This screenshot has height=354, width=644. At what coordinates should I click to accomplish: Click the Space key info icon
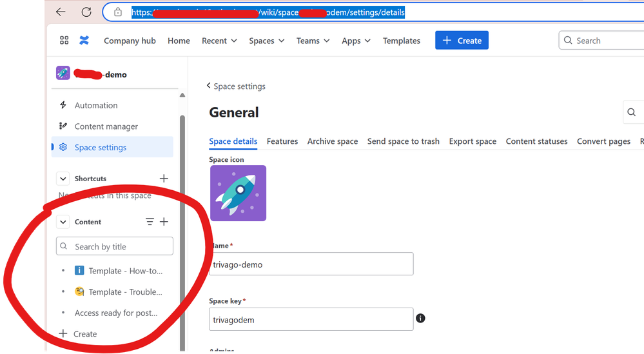pos(420,319)
